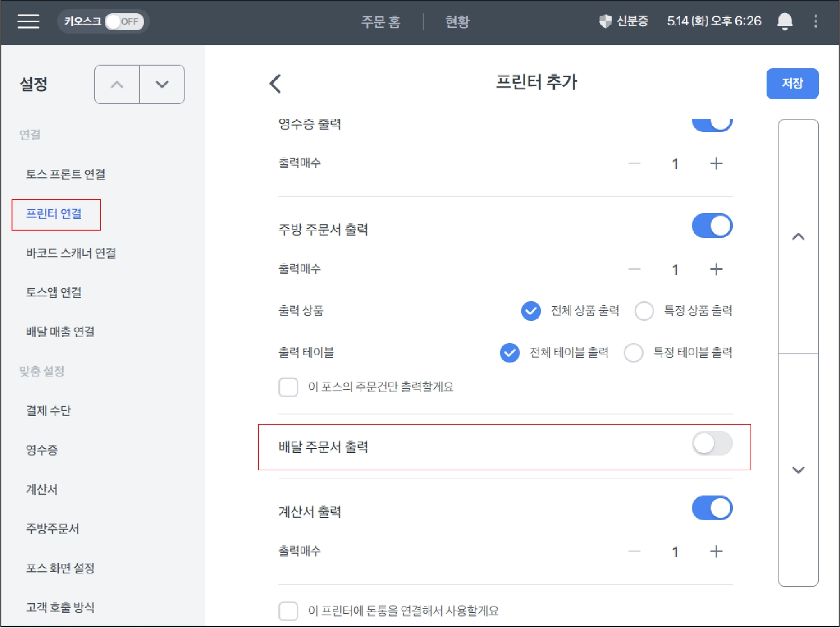Increase 주방 주문서 출력매수 with plus icon
Image resolution: width=840 pixels, height=628 pixels.
(x=716, y=269)
